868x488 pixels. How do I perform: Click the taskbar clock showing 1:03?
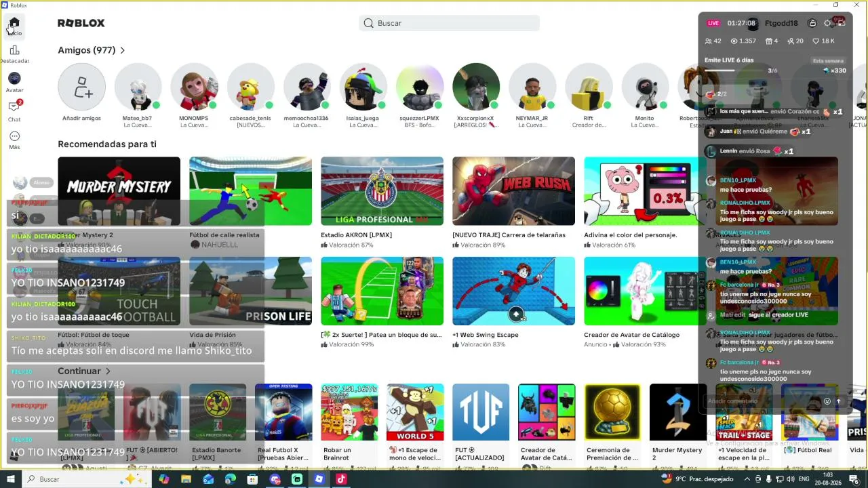point(828,479)
